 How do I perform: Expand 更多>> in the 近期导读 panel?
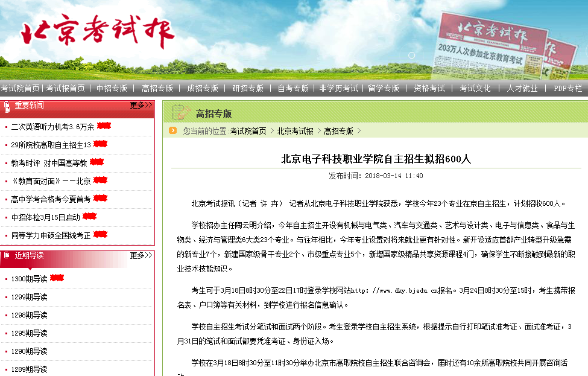click(x=141, y=255)
